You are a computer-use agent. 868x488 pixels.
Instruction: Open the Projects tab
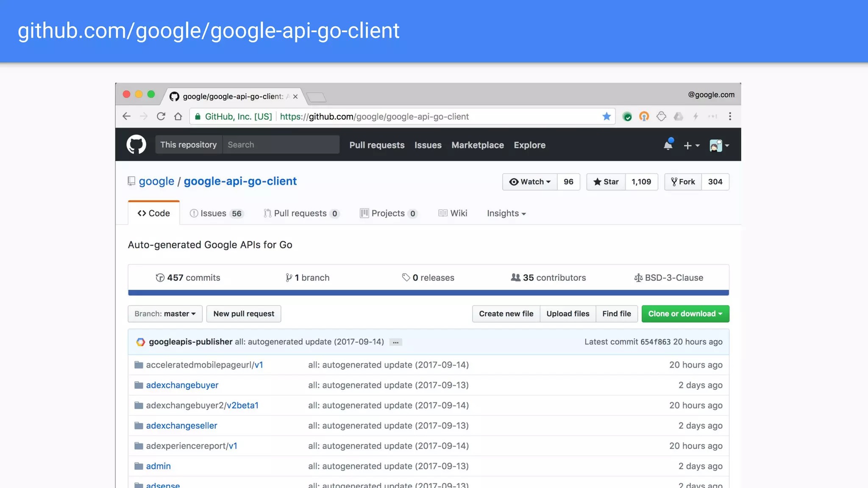(x=389, y=213)
